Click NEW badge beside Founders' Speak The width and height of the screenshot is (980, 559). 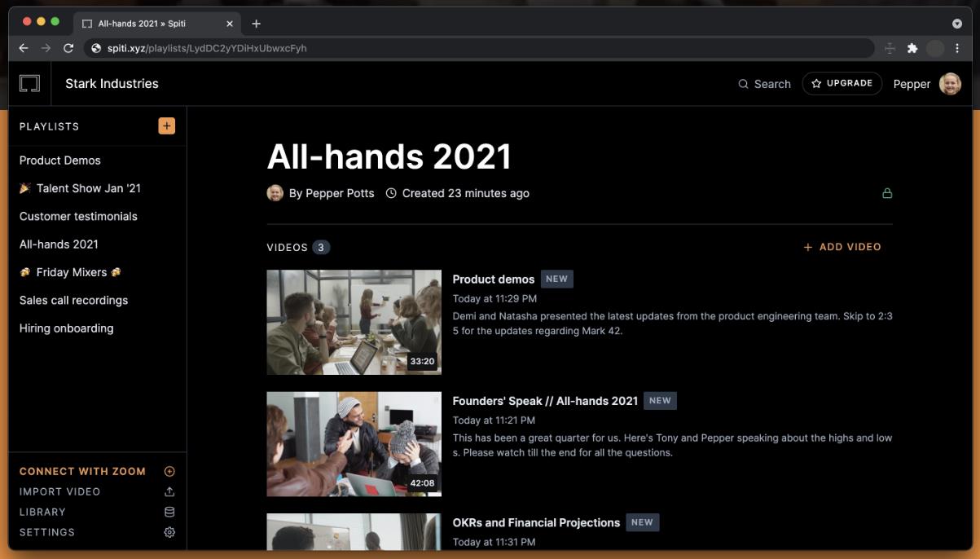pos(660,401)
